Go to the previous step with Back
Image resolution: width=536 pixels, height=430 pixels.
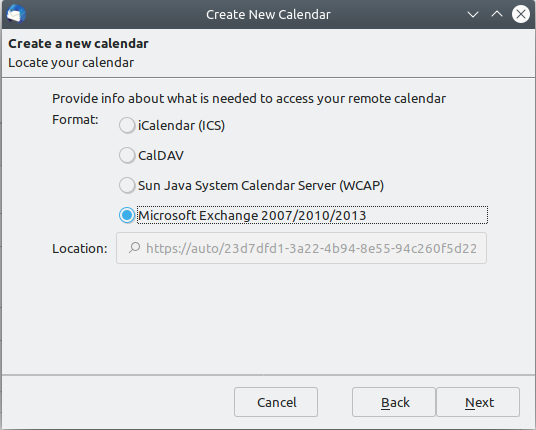(x=394, y=402)
